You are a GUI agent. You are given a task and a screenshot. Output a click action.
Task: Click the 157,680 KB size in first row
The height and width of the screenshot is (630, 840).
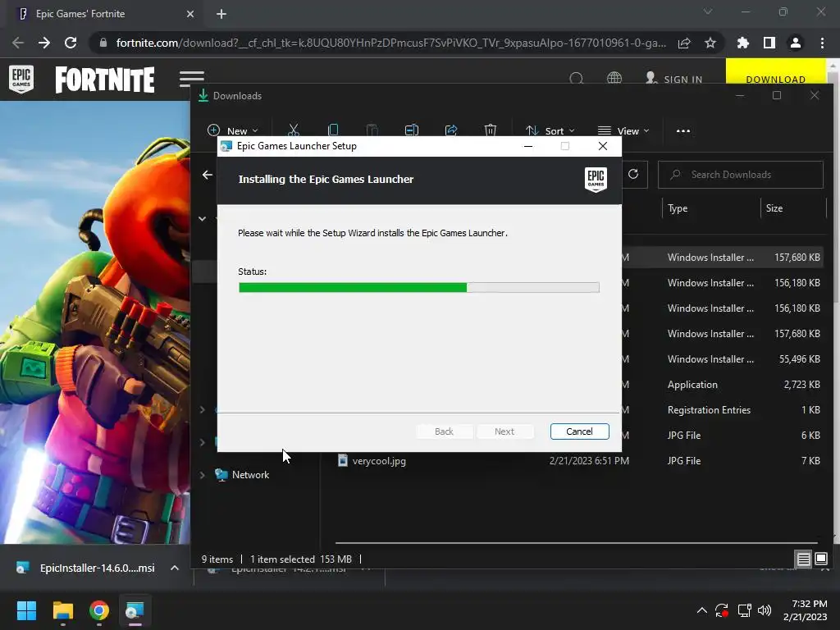pyautogui.click(x=797, y=257)
